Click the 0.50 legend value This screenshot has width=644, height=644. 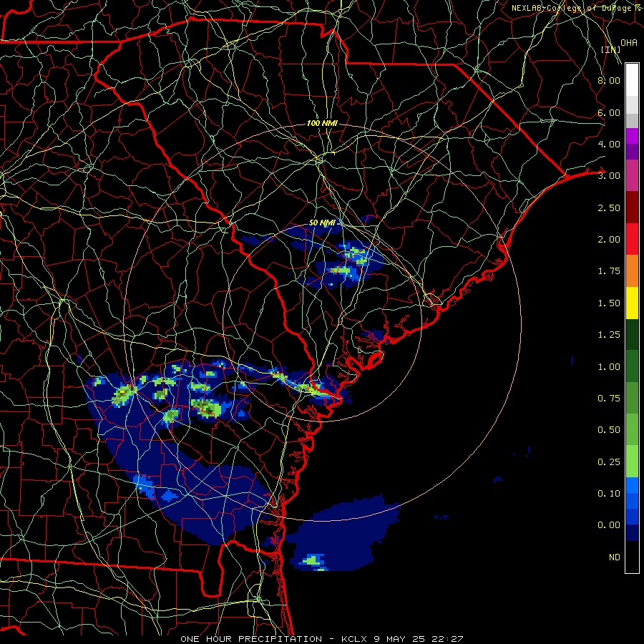coord(609,430)
